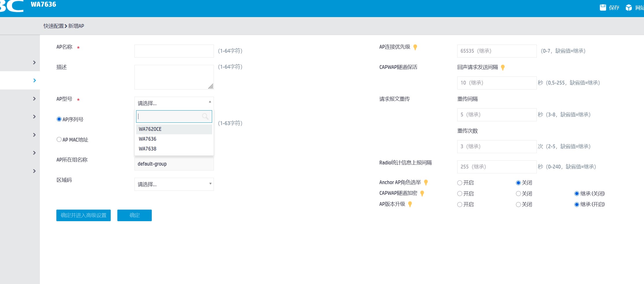The width and height of the screenshot is (644, 284).
Task: Click the AP名称 input field
Action: pyautogui.click(x=174, y=51)
